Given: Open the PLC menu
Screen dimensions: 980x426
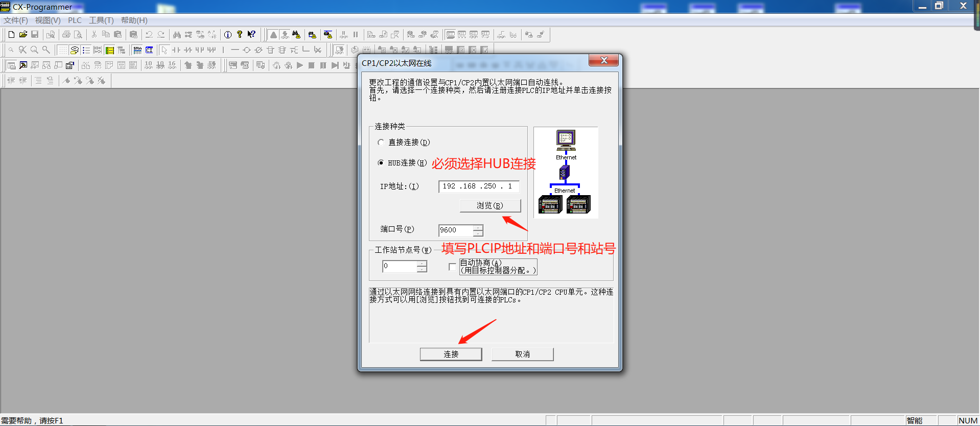Looking at the screenshot, I should 75,20.
